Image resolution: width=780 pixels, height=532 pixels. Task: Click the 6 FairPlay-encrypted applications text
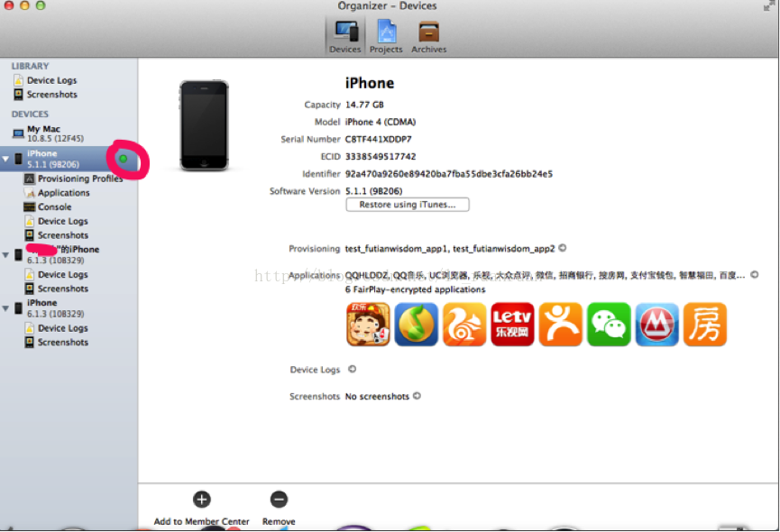click(416, 289)
